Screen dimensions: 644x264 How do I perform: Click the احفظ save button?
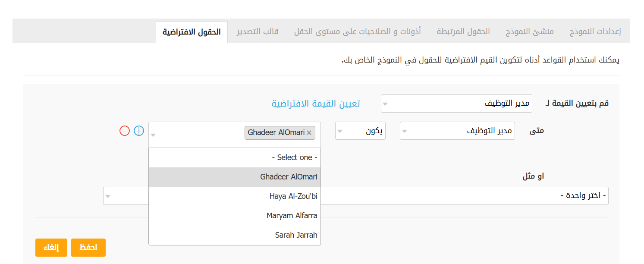click(88, 248)
